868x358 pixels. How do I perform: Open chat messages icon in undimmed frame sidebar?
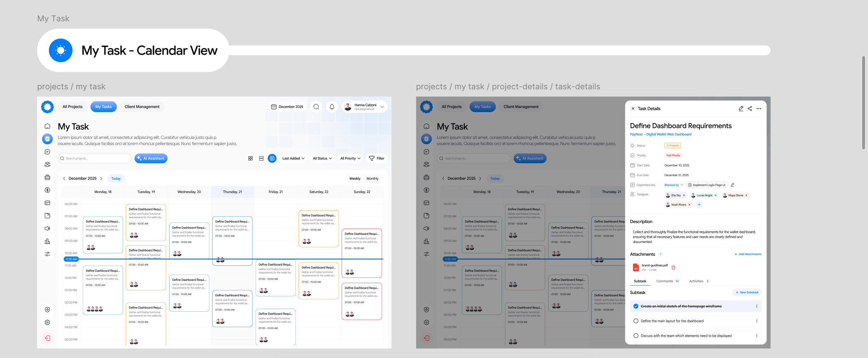pos(47,152)
